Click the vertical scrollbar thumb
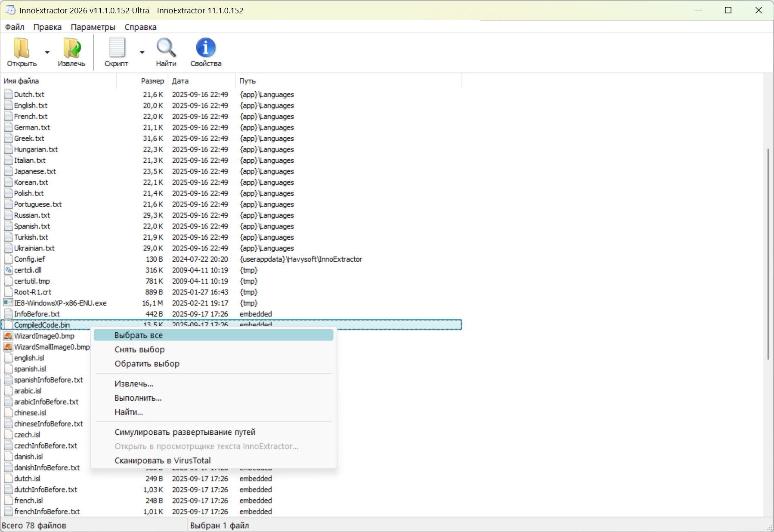This screenshot has height=532, width=774. coord(768,254)
